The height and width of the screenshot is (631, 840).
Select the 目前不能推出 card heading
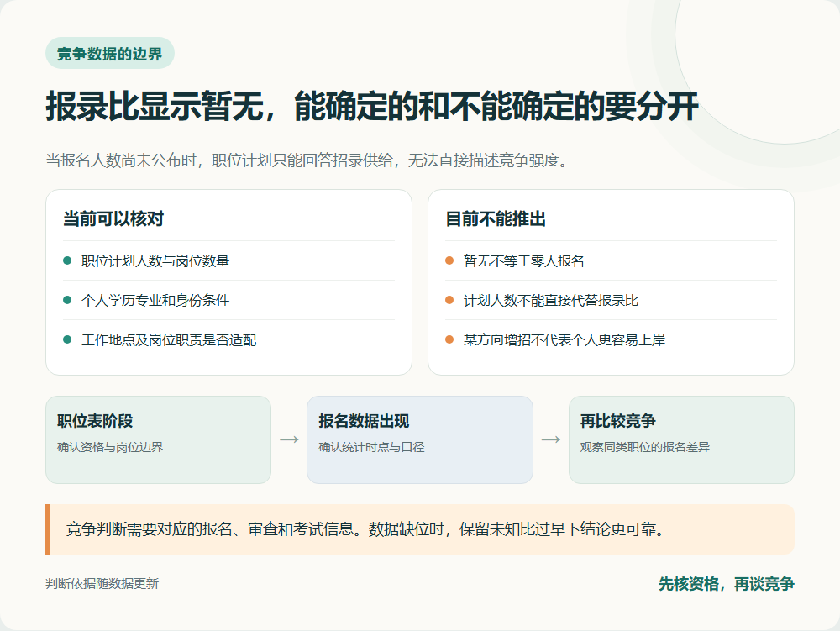pyautogui.click(x=496, y=219)
